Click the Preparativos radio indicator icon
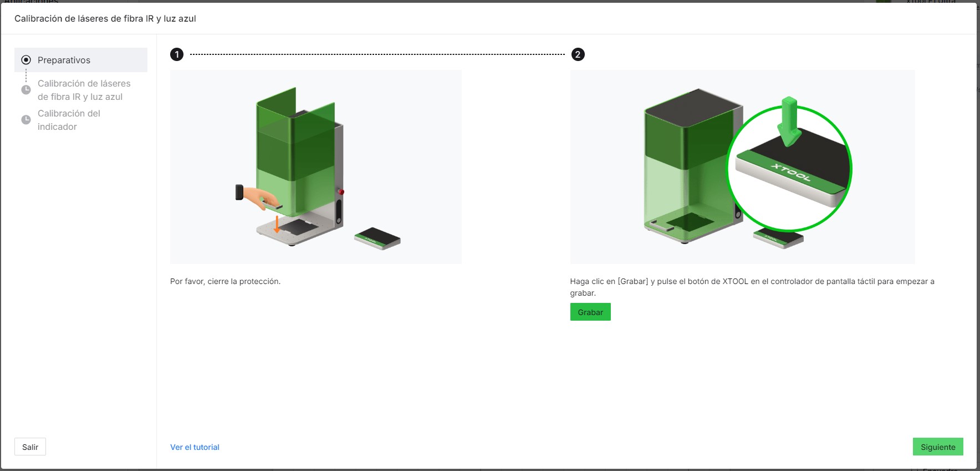The width and height of the screenshot is (980, 471). 26,60
